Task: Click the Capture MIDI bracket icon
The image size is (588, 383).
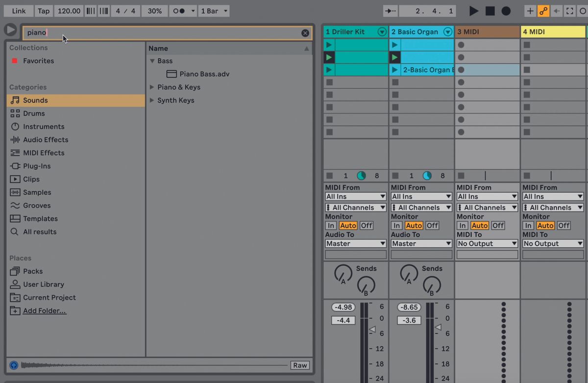Action: 570,11
